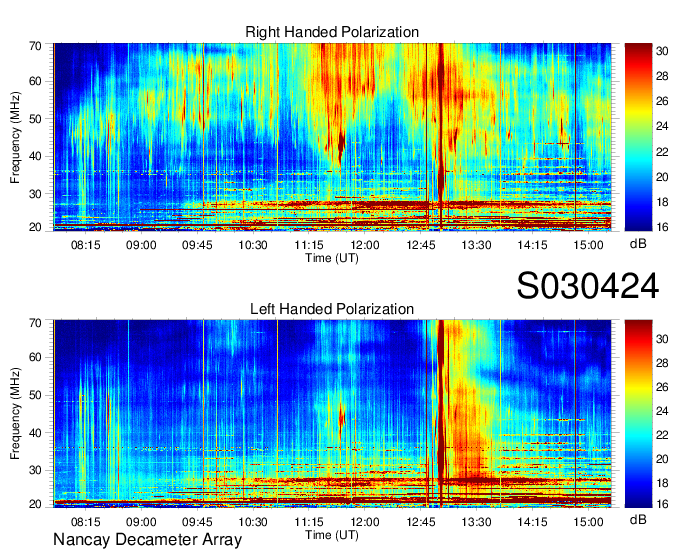Click the 13:30 time tick of top plot
Screen dimensions: 680x552
pos(476,245)
